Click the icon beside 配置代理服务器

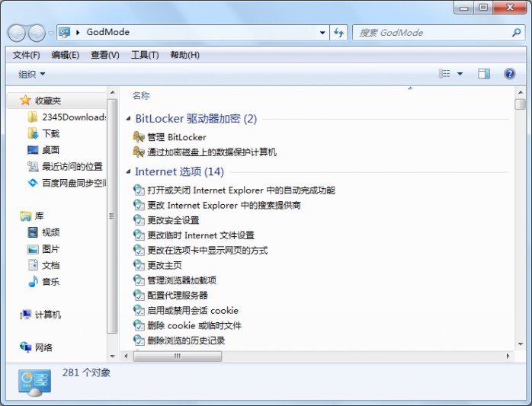[x=139, y=296]
